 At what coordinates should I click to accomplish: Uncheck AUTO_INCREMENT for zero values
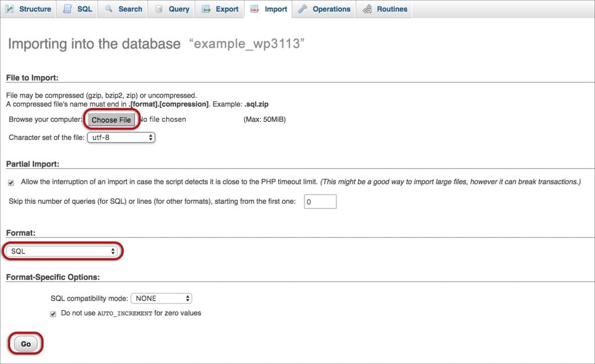[53, 312]
